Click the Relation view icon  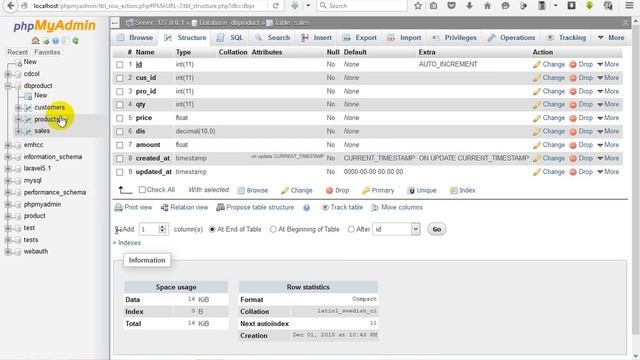pos(164,207)
